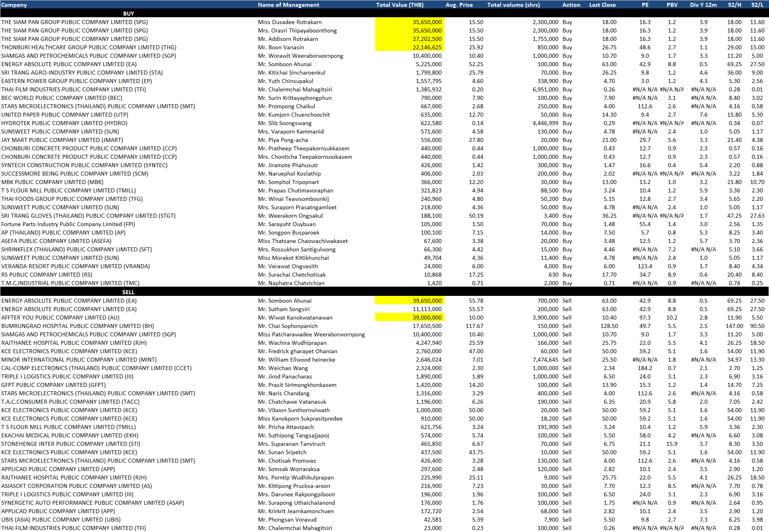Click the black SELL section header
769x532 pixels.
pyautogui.click(x=128, y=292)
